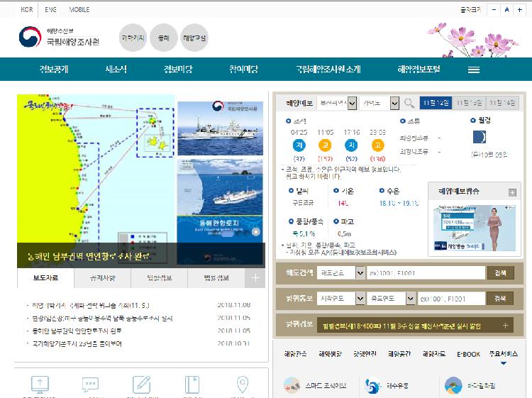Click the MOBILE link
Viewport: 532px width, 398px height.
tap(79, 10)
